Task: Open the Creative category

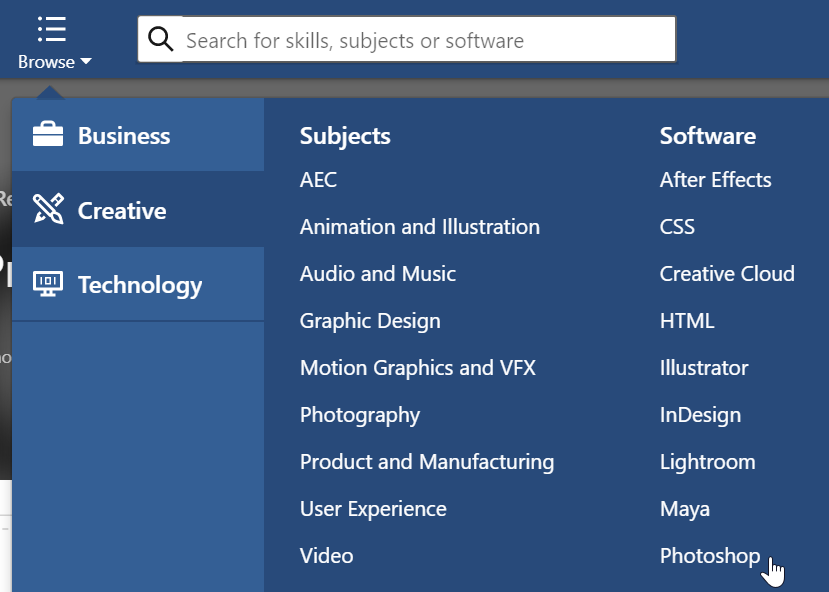Action: 122,211
